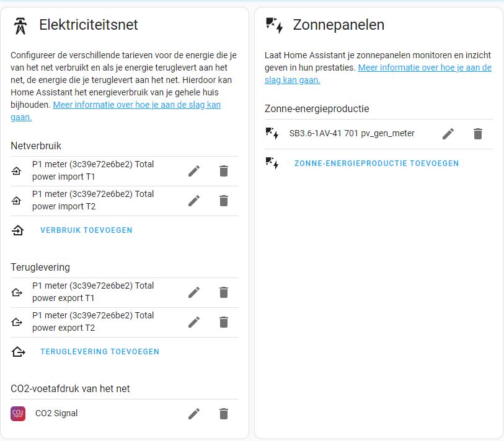
Task: Click the export icon next to TERUGLEVERING TOEVOEGEN
Action: pos(18,351)
